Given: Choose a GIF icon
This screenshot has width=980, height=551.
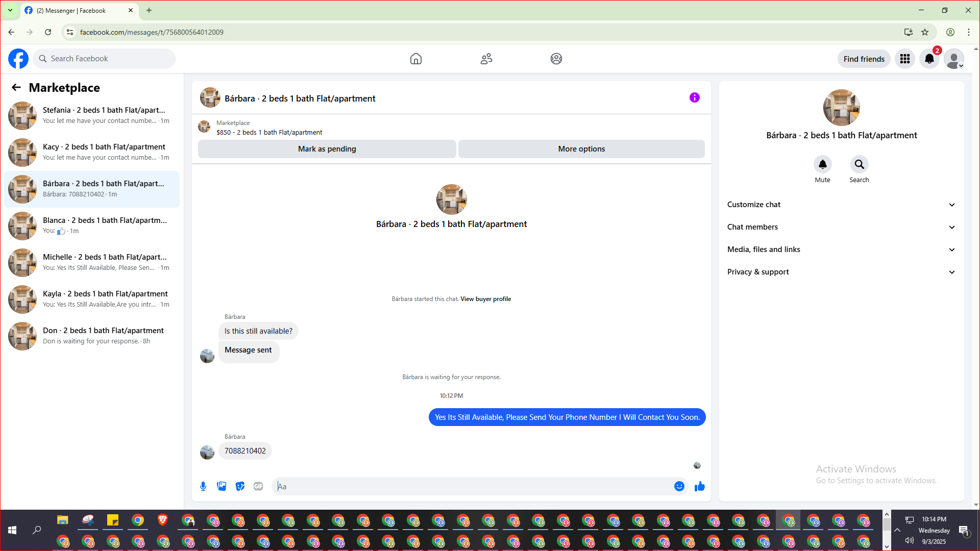Looking at the screenshot, I should tap(258, 486).
